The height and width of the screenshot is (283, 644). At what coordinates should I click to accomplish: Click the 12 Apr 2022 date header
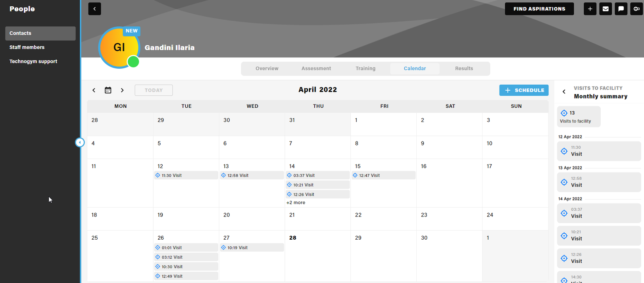570,137
